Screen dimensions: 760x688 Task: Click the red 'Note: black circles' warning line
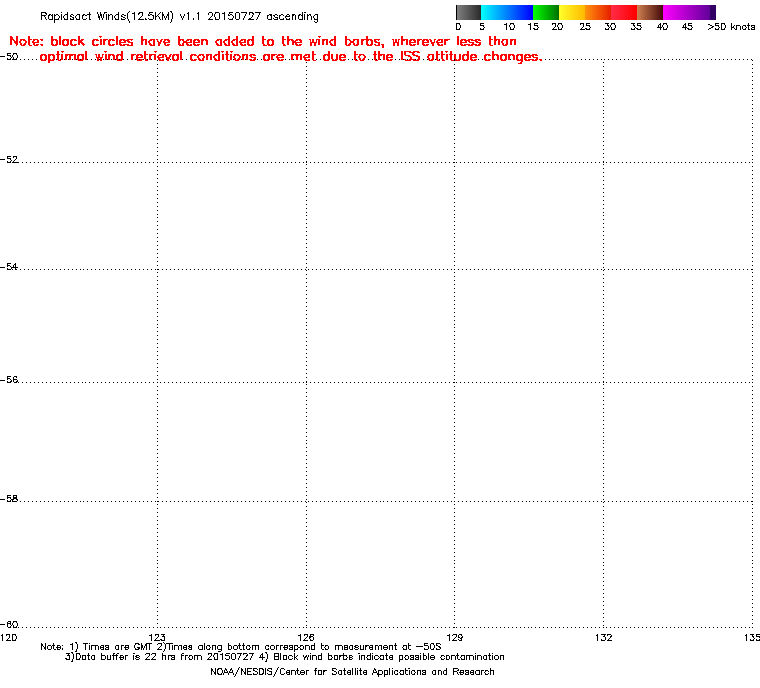click(x=263, y=41)
